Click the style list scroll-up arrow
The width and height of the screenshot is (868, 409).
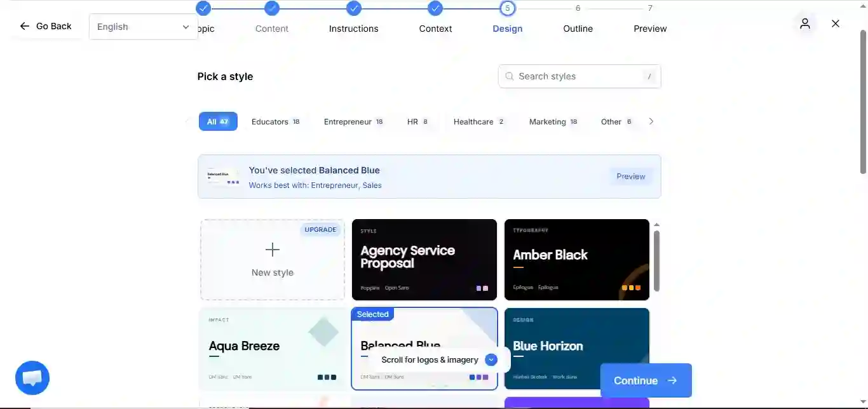click(x=656, y=224)
